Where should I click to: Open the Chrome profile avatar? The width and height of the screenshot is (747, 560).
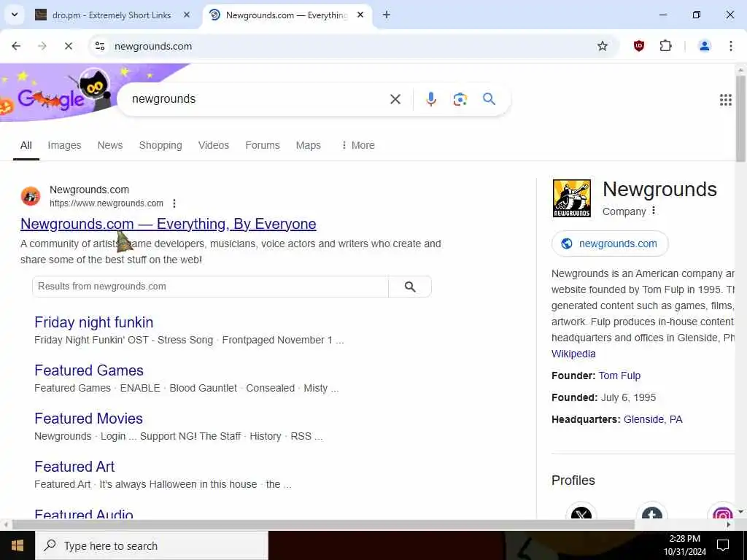[x=704, y=46]
